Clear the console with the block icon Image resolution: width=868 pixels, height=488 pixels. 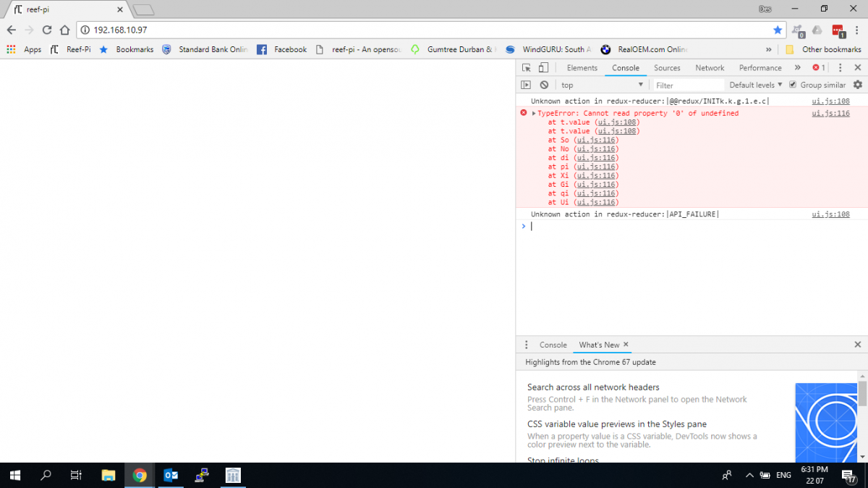[x=544, y=85]
